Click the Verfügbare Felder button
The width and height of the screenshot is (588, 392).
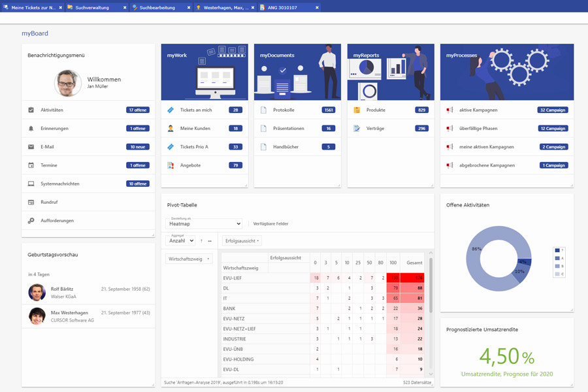coord(270,224)
